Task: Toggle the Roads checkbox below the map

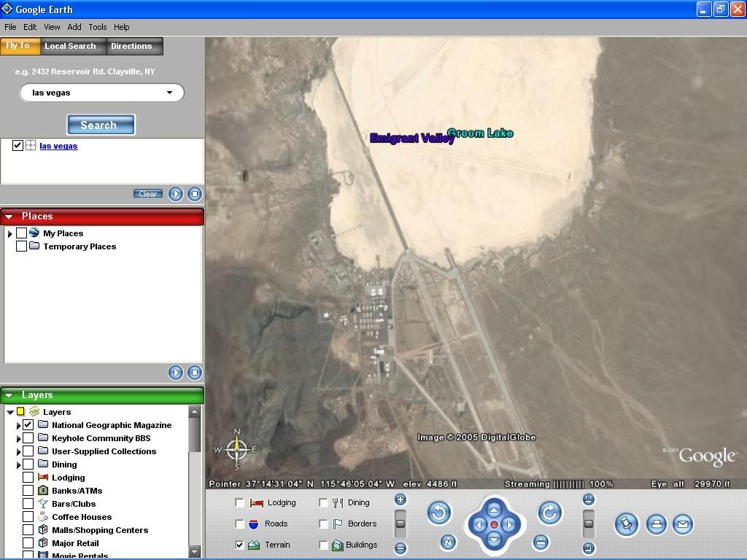Action: tap(239, 524)
